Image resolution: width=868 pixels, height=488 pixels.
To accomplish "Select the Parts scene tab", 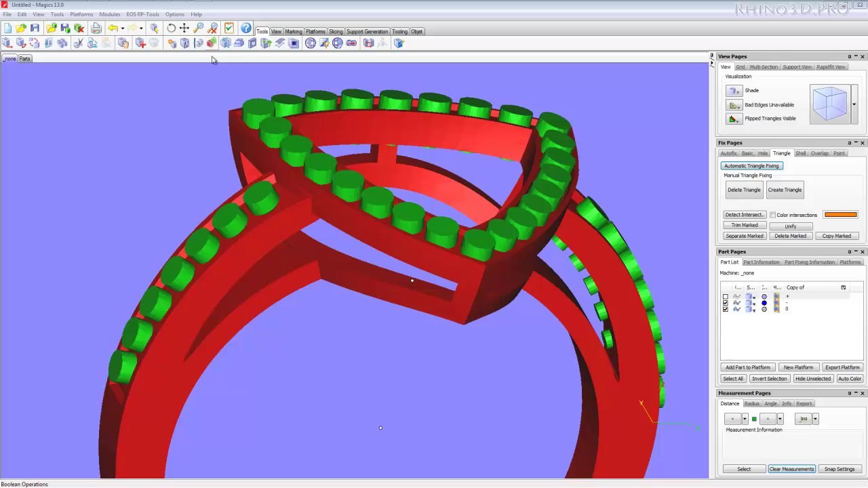I will (24, 58).
